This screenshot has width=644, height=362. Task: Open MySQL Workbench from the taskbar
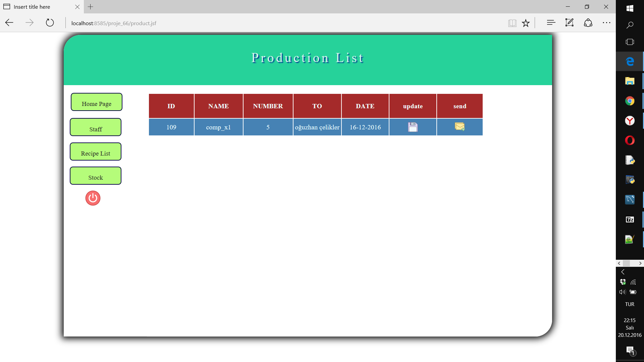click(630, 200)
